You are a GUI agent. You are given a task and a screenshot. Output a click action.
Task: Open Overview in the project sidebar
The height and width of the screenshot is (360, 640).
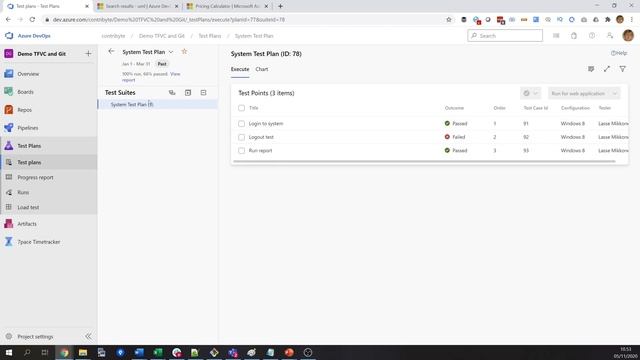[28, 74]
